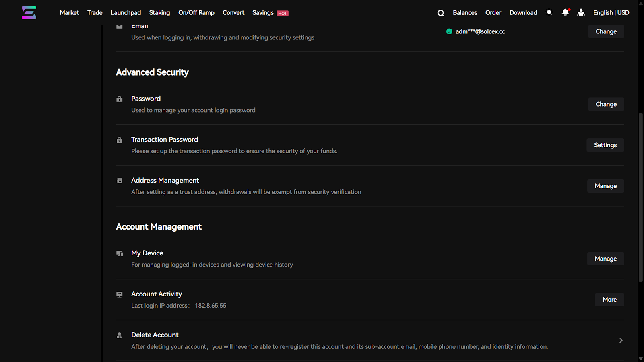Open the search magnifier icon
The height and width of the screenshot is (362, 644).
[441, 13]
